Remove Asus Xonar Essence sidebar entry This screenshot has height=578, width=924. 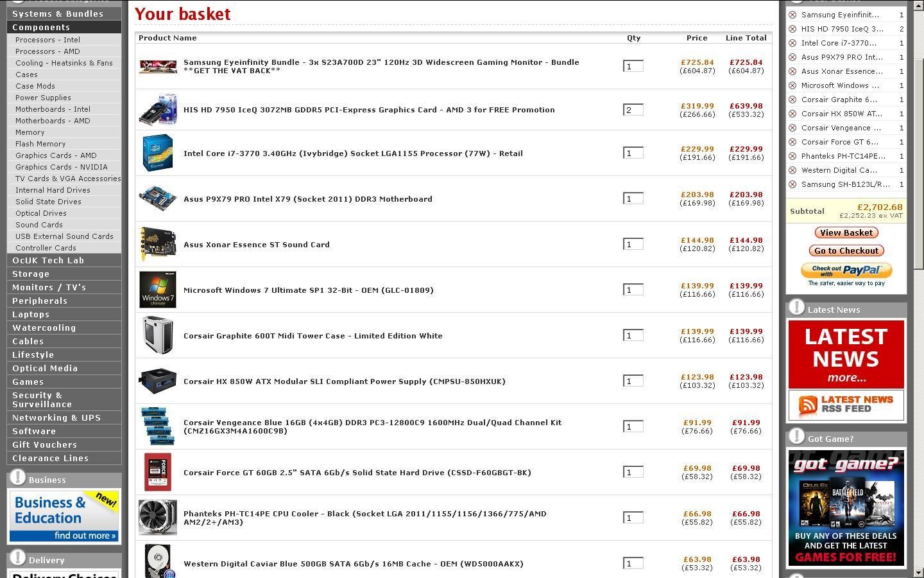792,71
